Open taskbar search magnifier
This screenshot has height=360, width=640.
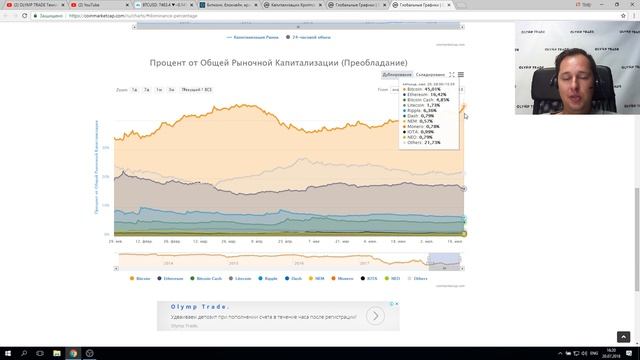pyautogui.click(x=24, y=353)
